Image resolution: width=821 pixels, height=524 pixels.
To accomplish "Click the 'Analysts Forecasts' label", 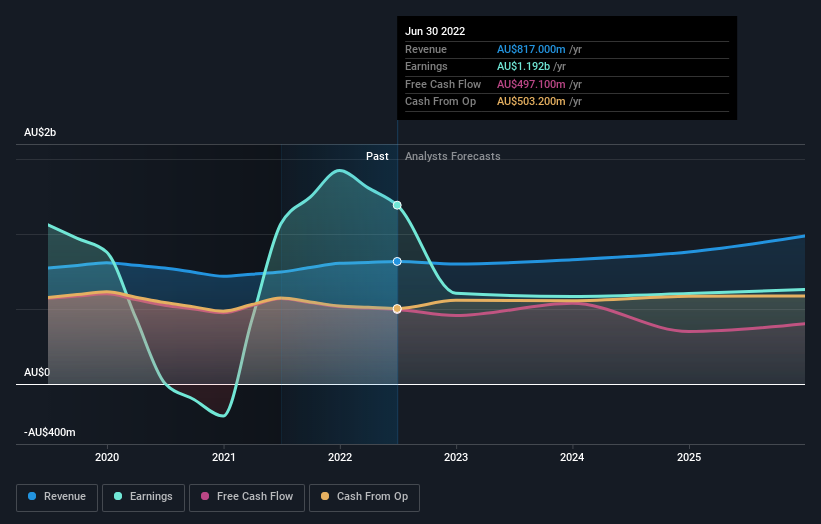I will coord(452,156).
